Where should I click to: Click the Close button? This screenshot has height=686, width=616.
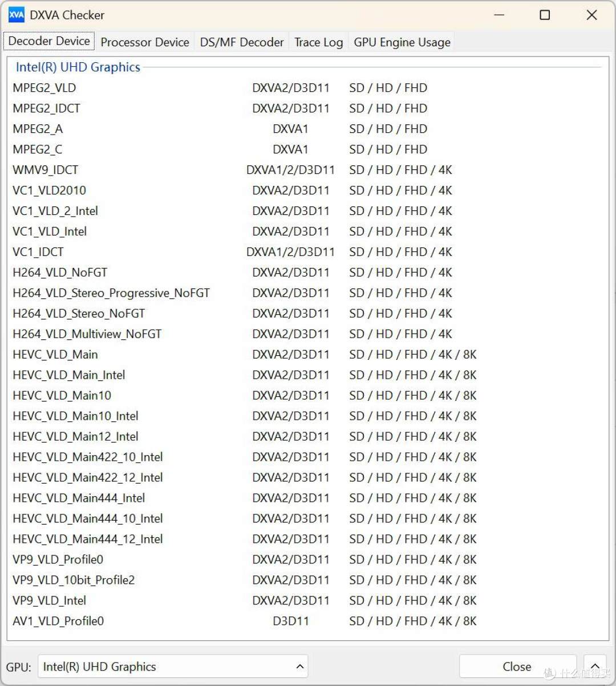click(x=517, y=666)
